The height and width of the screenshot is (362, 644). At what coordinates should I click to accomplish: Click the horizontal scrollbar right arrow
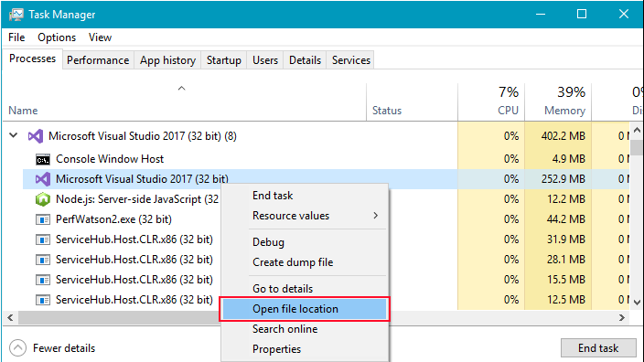pyautogui.click(x=622, y=318)
